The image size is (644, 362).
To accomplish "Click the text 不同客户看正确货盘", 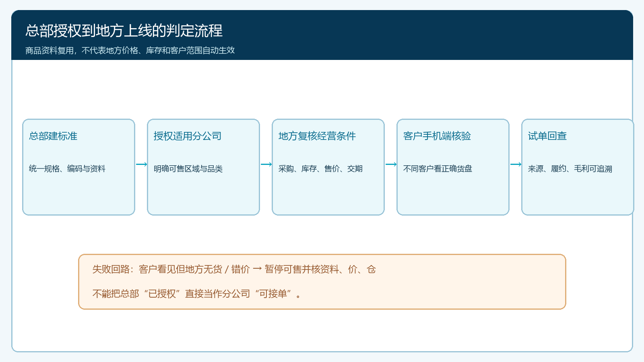I will pos(438,169).
